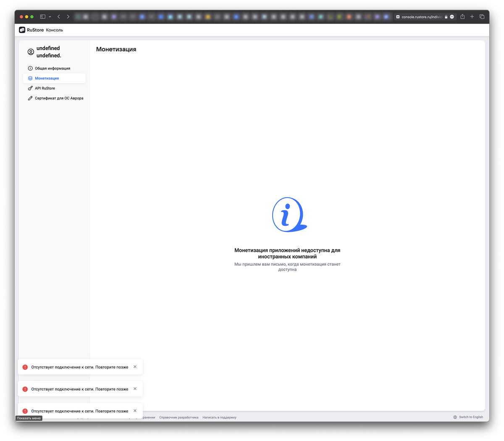Click the globe icon near language switch
The height and width of the screenshot is (441, 504).
pyautogui.click(x=455, y=417)
